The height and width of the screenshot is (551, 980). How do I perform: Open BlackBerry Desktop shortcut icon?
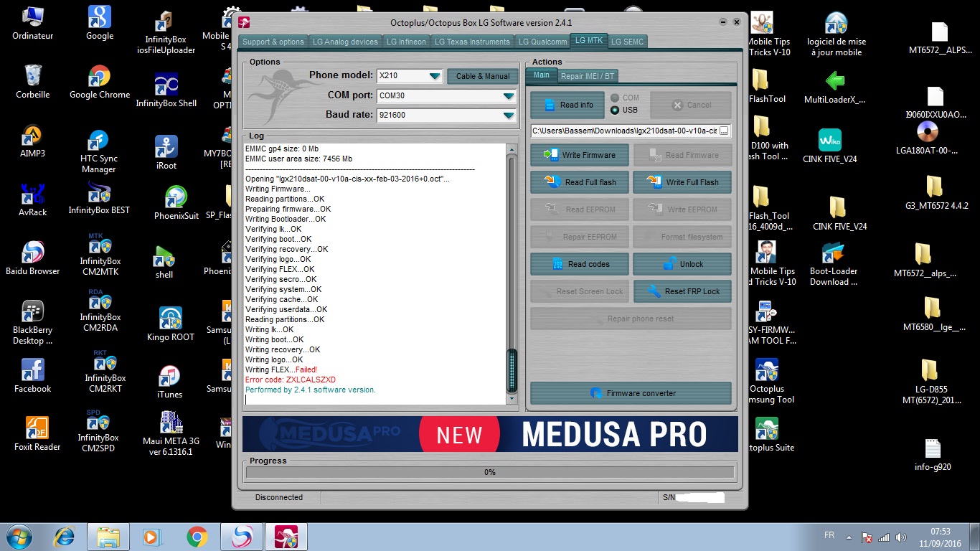[x=32, y=323]
